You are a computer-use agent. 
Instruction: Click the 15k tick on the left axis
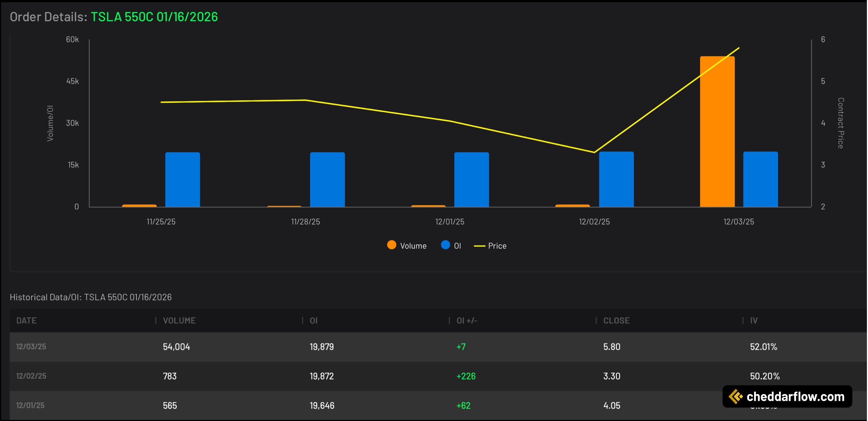point(73,165)
